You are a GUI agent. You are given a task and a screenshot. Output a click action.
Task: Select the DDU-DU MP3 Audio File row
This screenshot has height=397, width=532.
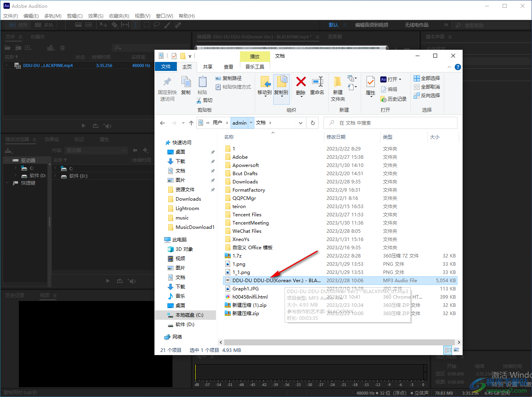coord(340,281)
